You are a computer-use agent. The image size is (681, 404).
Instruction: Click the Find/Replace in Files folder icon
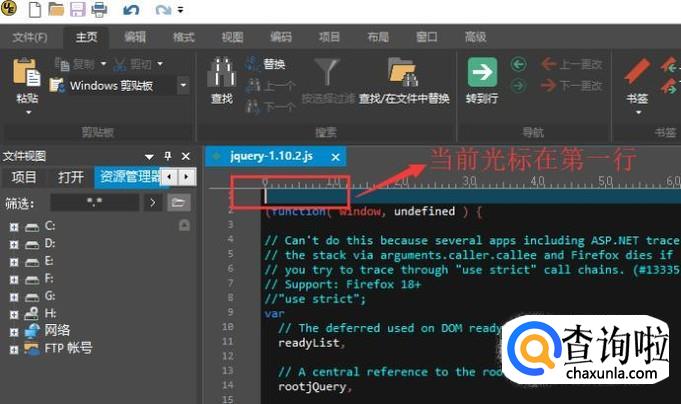(x=402, y=74)
